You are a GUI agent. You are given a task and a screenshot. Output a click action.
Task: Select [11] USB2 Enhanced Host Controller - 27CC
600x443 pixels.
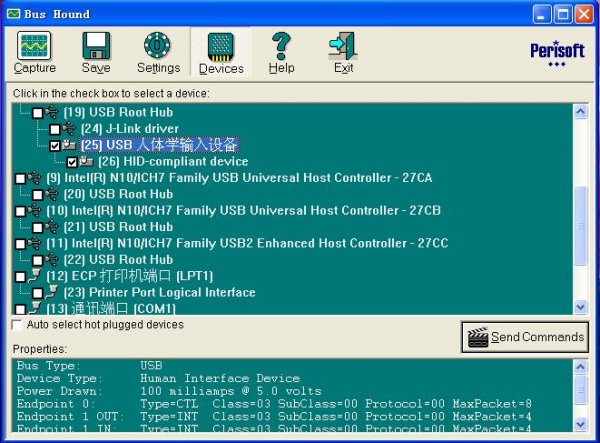(247, 243)
